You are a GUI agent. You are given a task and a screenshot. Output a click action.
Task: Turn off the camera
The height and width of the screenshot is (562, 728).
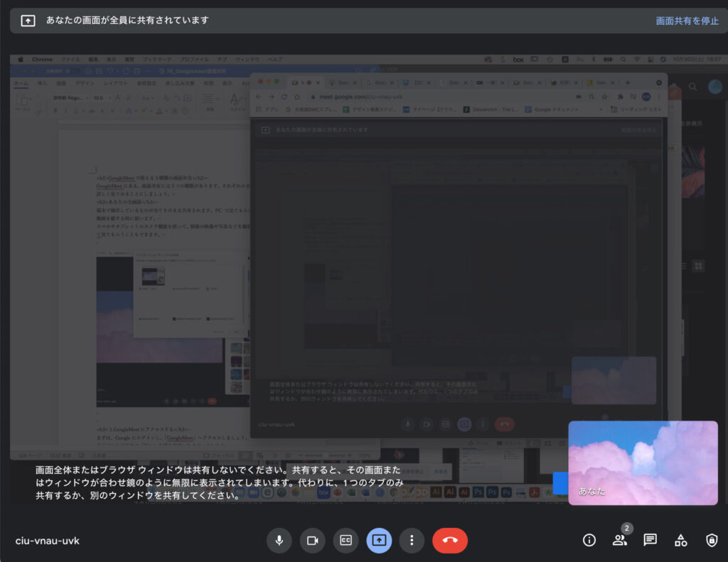(312, 540)
